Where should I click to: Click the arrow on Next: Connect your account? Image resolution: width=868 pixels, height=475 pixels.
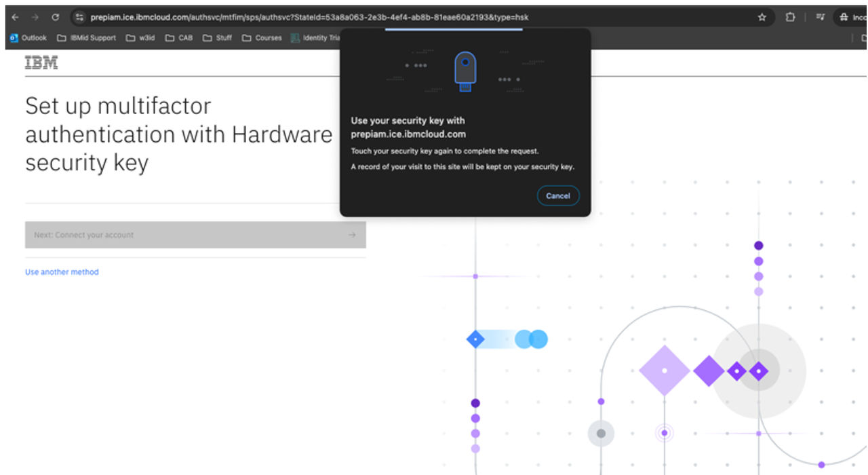[352, 235]
